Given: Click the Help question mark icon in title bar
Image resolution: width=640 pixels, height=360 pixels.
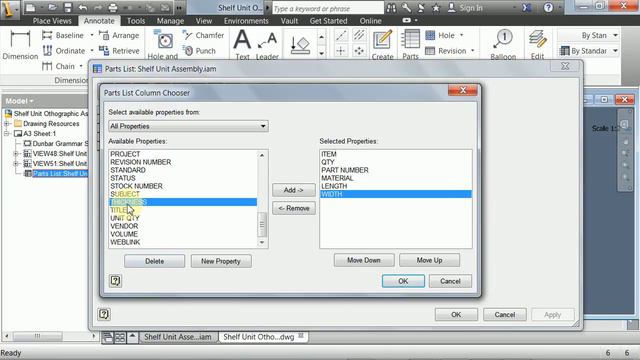Looking at the screenshot, I should pos(548,7).
